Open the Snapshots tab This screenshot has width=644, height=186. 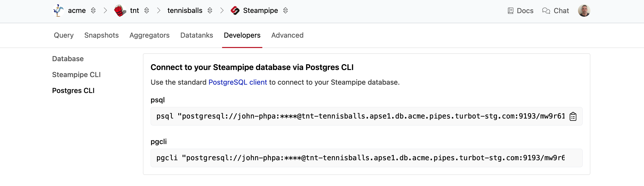coord(101,35)
